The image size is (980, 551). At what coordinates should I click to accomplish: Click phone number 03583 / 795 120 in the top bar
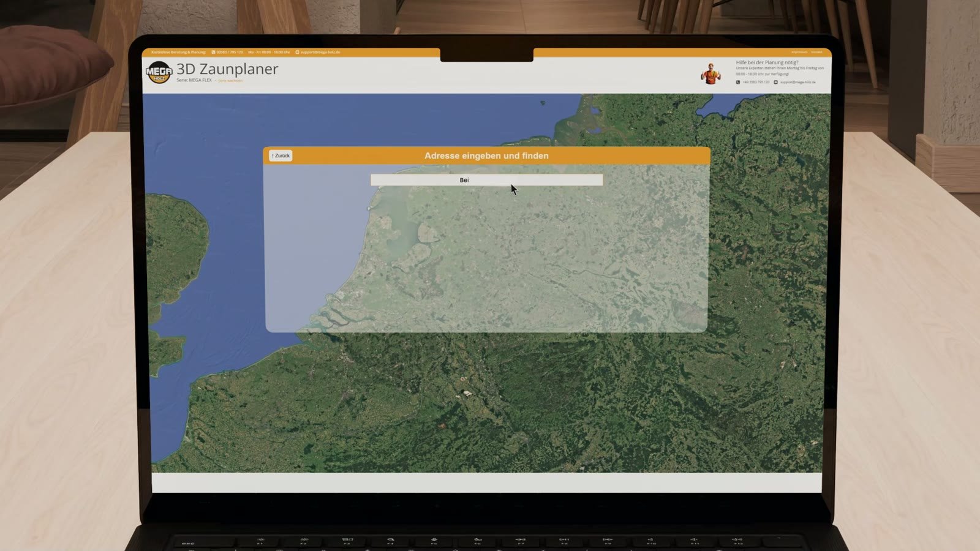coord(230,52)
